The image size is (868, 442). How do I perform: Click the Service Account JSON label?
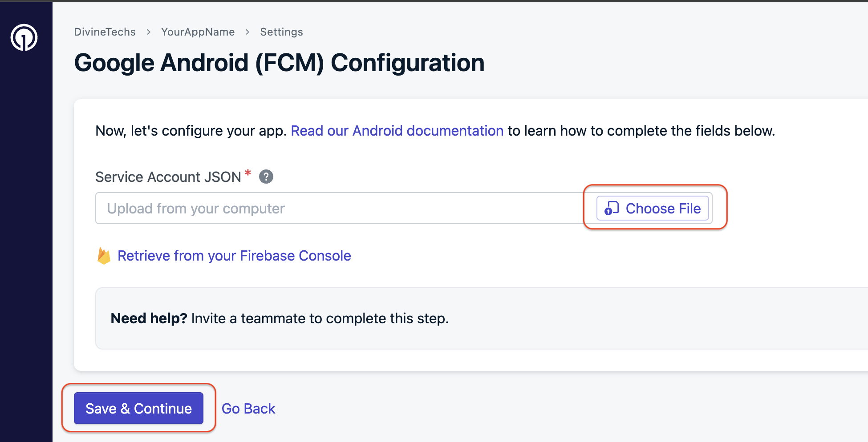pyautogui.click(x=168, y=177)
